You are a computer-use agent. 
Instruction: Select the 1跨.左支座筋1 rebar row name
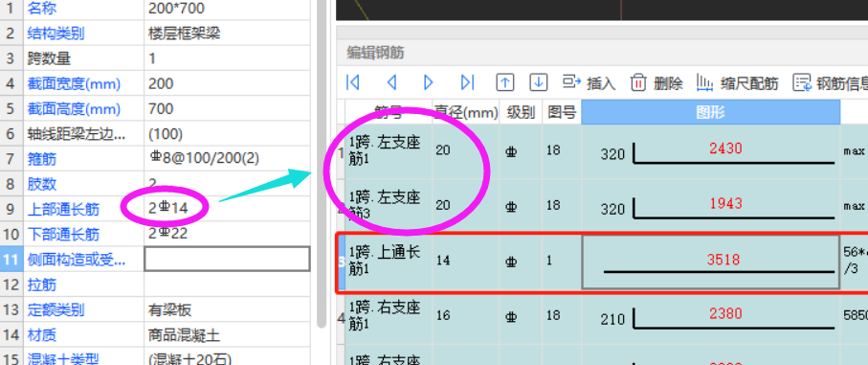(x=385, y=150)
